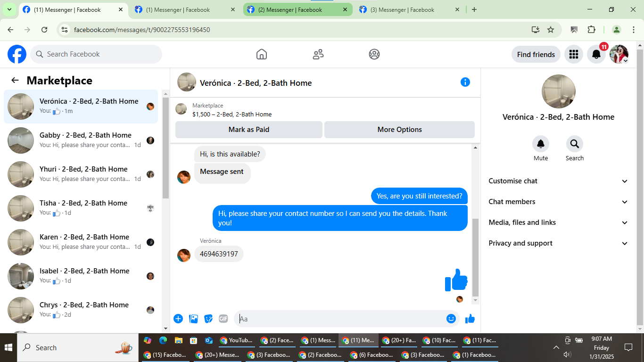
Task: Click the Facebook logo
Action: point(17,54)
